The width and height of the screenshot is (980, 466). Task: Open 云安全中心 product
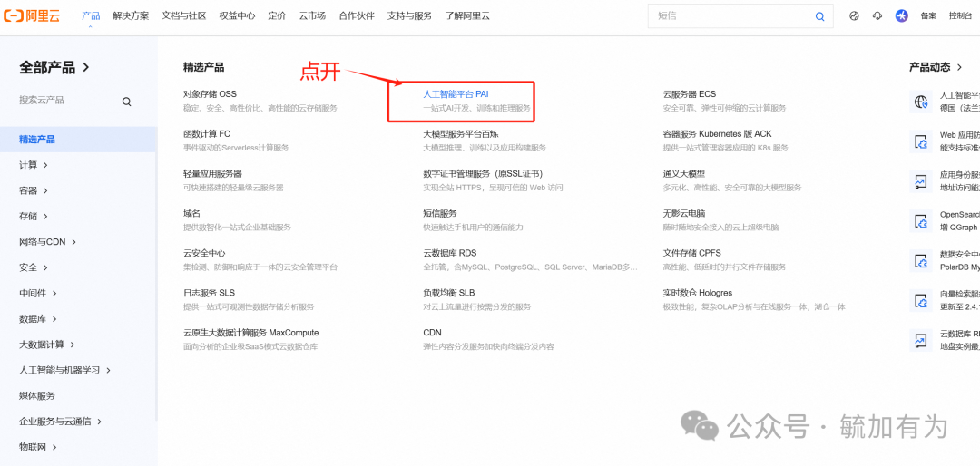204,253
